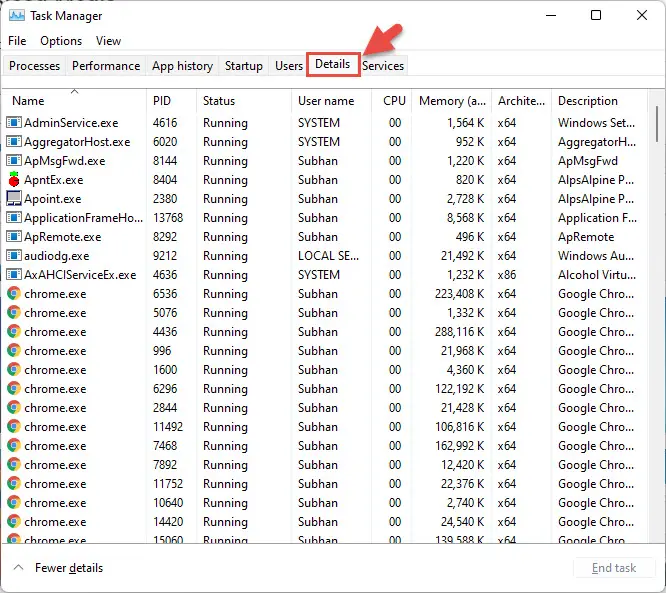Screen dimensions: 666x593
Task: Close the Task Manager window
Action: pos(642,15)
